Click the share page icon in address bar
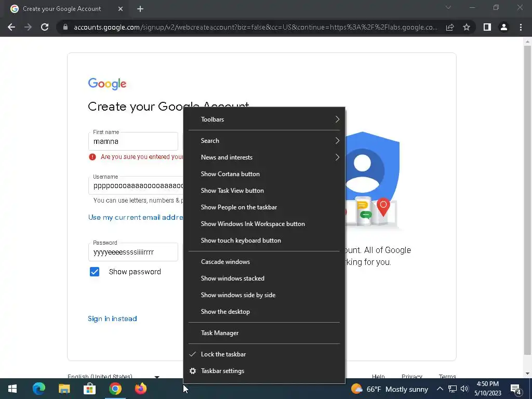 (450, 27)
